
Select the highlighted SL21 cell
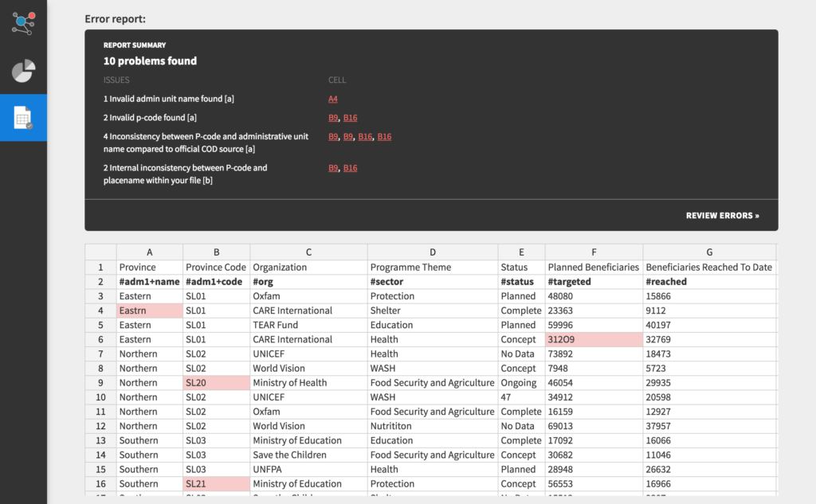coord(215,484)
